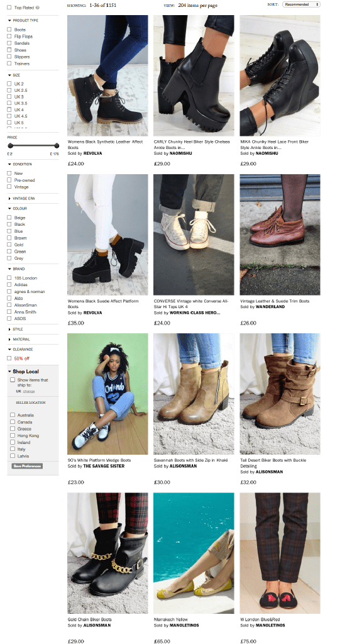Viewport: 352px width, 644px height.
Task: Check the Boots product type
Action: point(9,30)
